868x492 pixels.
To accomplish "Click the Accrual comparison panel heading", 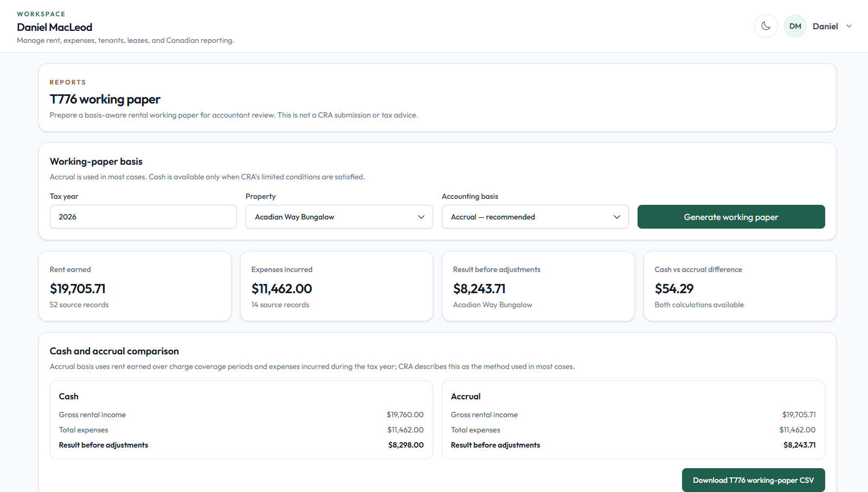I will (x=466, y=397).
